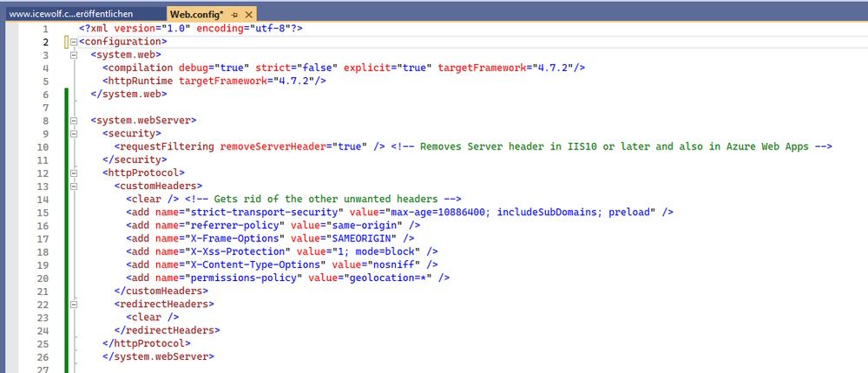
Task: Click the <clear /> tag inside redirectHeaders
Action: point(152,317)
